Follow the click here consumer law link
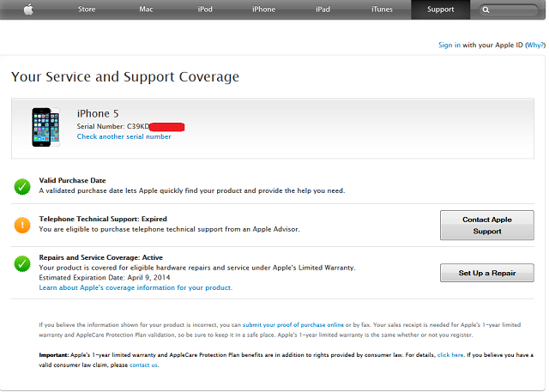This screenshot has height=392, width=549. click(450, 355)
